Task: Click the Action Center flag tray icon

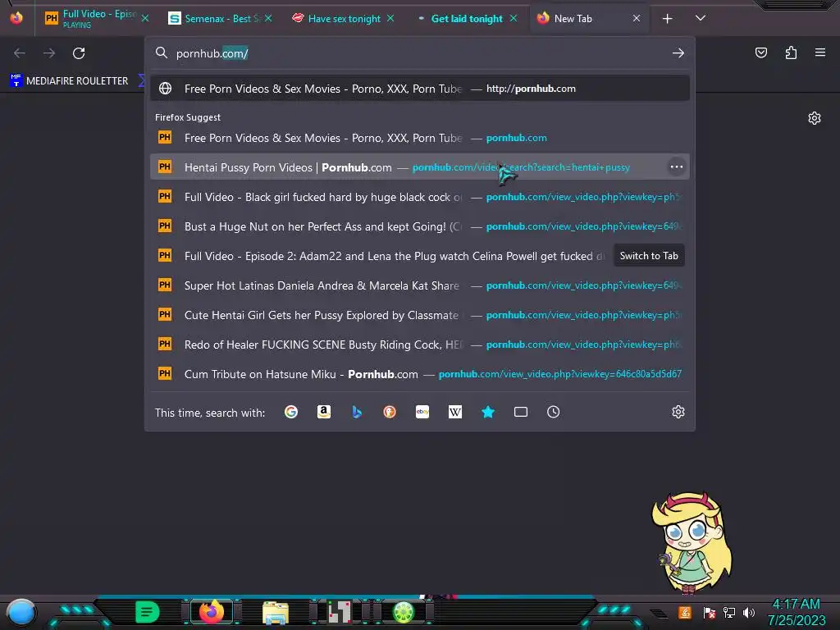Action: tap(710, 612)
